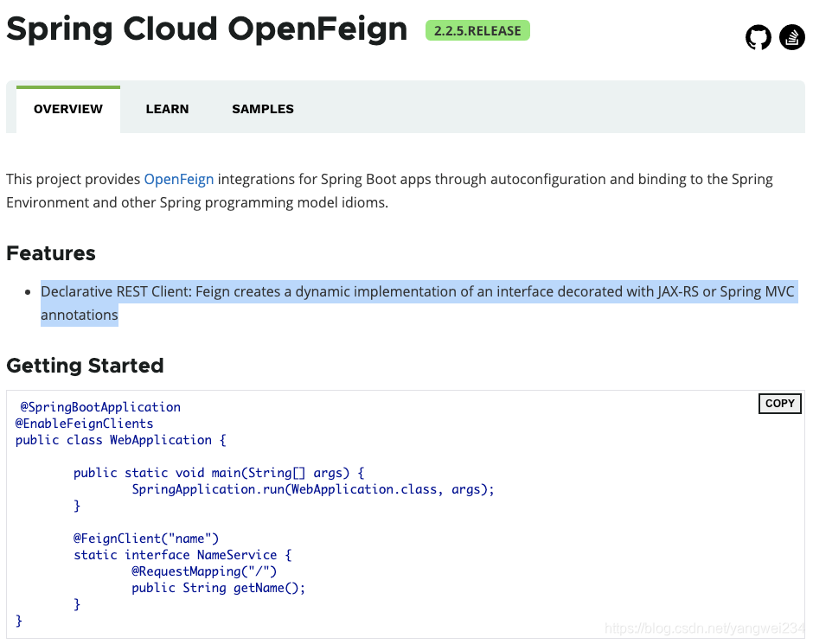This screenshot has width=813, height=644.
Task: Click the Spring Cloud OpenFeign title
Action: 207,29
